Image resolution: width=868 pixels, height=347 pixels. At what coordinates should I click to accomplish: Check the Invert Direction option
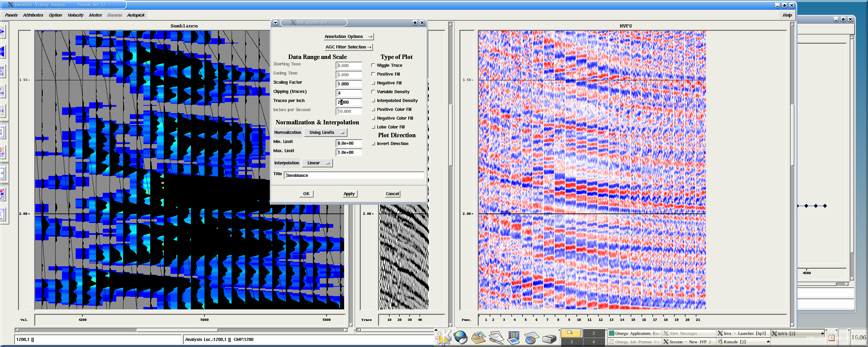coord(373,144)
